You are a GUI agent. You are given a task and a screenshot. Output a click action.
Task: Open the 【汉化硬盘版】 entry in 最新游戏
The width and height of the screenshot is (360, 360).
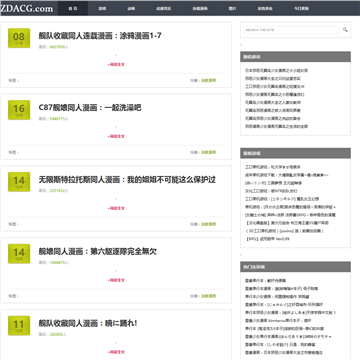tap(287, 223)
